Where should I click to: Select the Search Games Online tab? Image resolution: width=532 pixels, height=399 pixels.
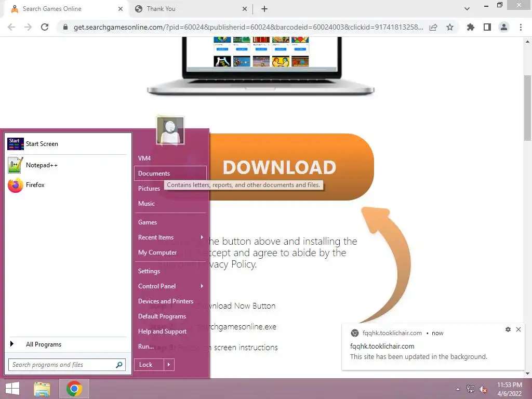coord(64,9)
